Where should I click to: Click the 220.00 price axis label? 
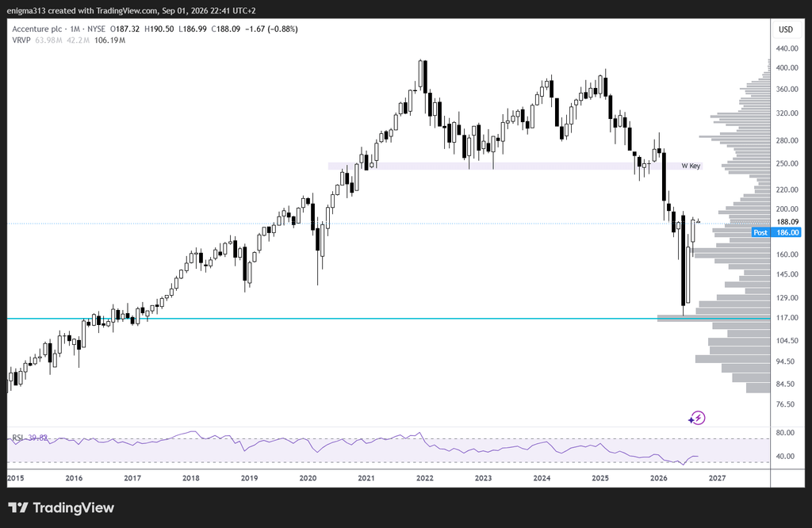tap(787, 190)
